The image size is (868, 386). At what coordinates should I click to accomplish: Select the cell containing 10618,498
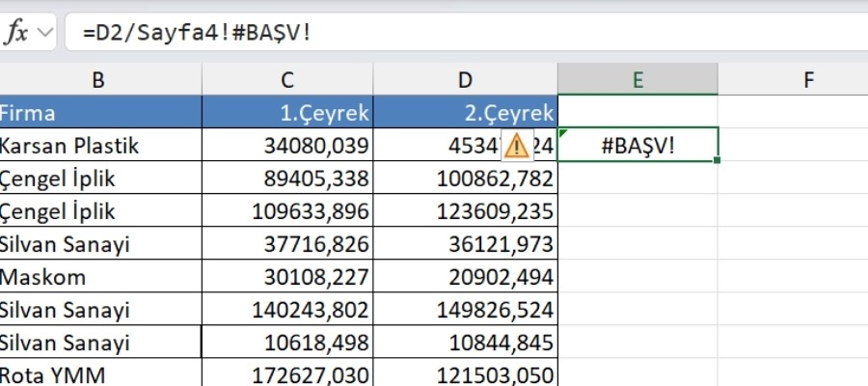[286, 343]
